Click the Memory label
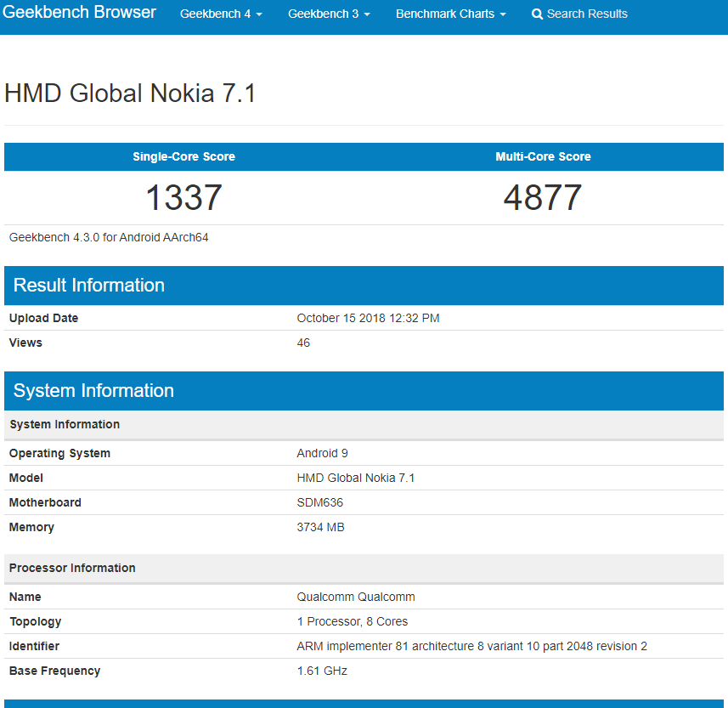The image size is (728, 708). point(31,527)
